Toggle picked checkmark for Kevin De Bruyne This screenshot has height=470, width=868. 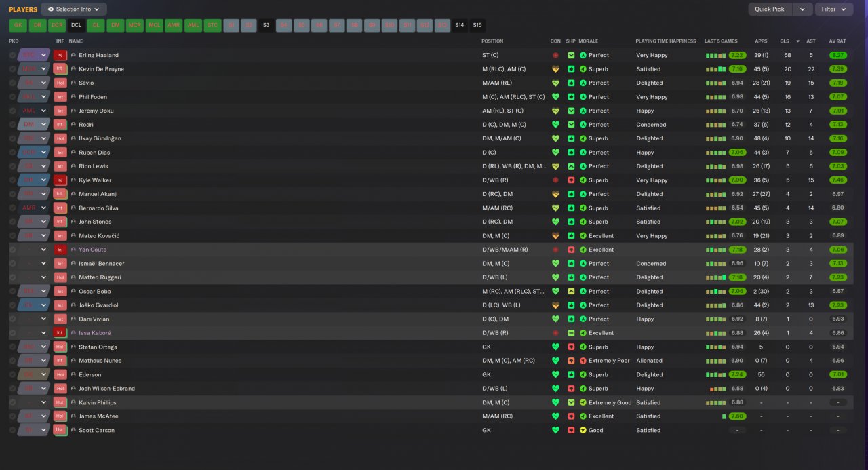13,69
